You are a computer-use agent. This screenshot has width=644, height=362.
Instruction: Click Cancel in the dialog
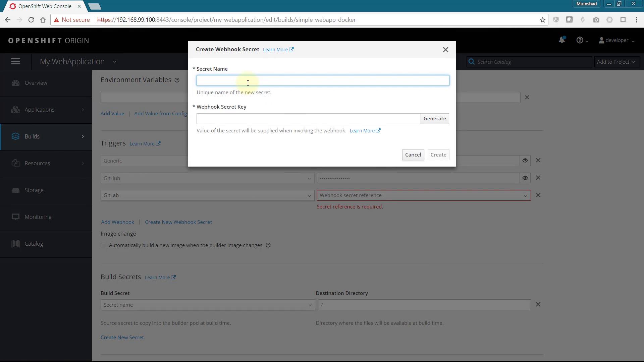[x=413, y=155]
